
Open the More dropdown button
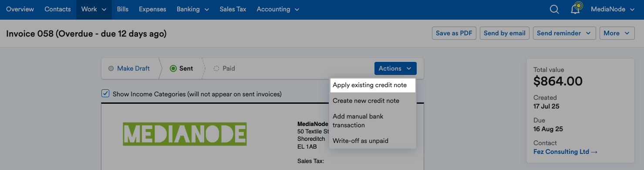[617, 33]
